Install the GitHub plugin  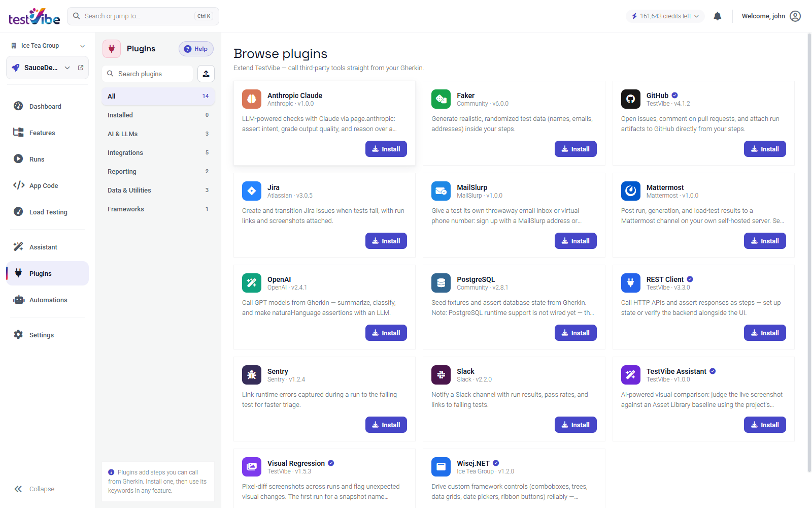765,149
